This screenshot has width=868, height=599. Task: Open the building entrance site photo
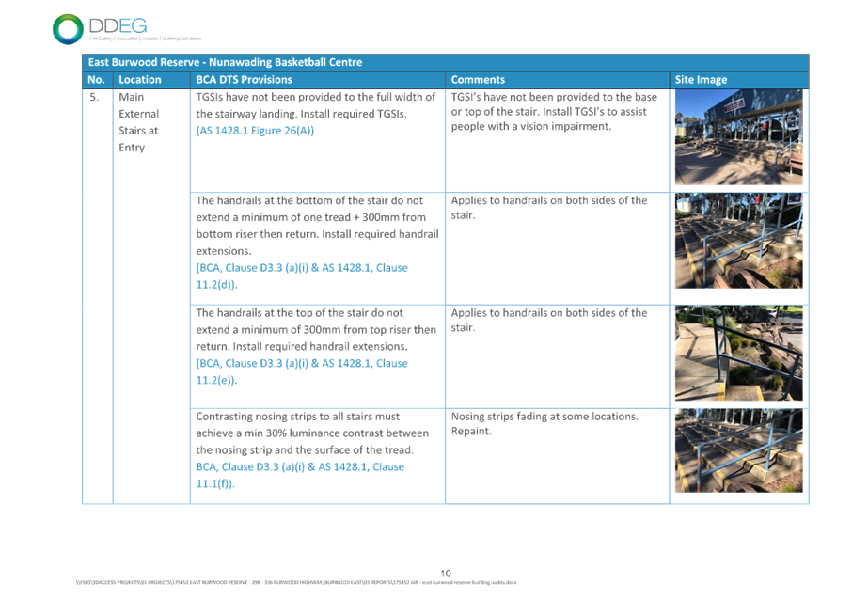[x=738, y=137]
